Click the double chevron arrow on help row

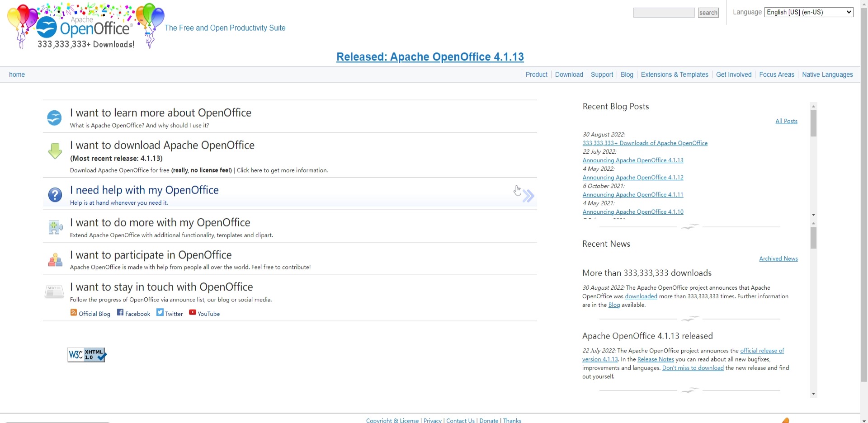(528, 196)
